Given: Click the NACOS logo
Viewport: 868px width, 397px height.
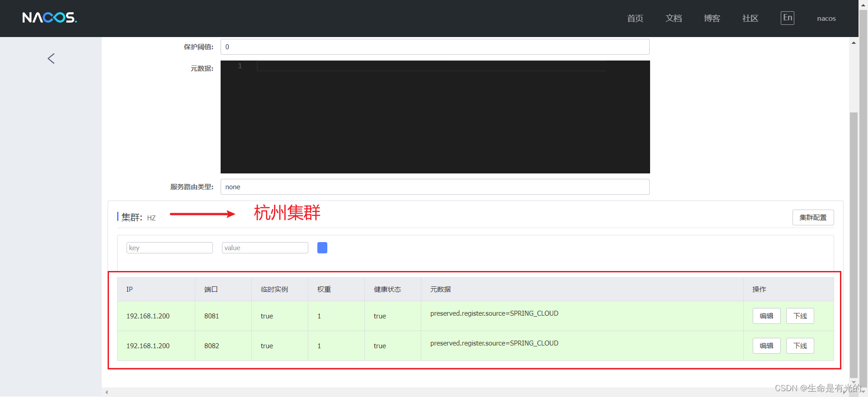Looking at the screenshot, I should point(50,18).
